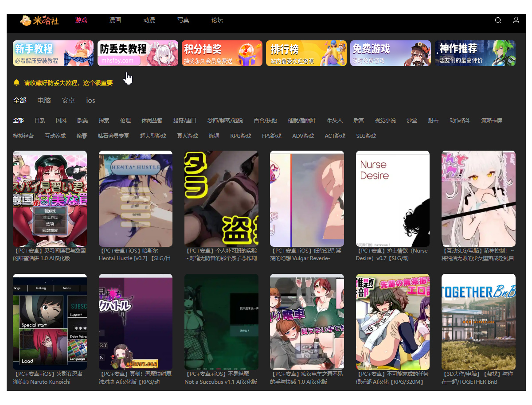Image resolution: width=532 pixels, height=405 pixels.
Task: Select the 电脑 platform filter
Action: (43, 101)
